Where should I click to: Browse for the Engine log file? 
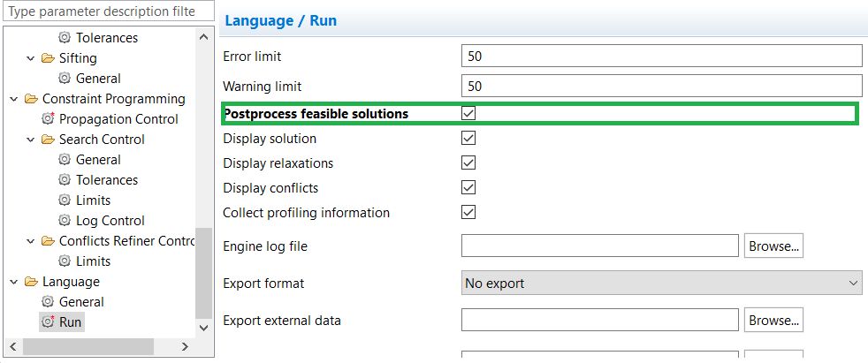pos(773,246)
